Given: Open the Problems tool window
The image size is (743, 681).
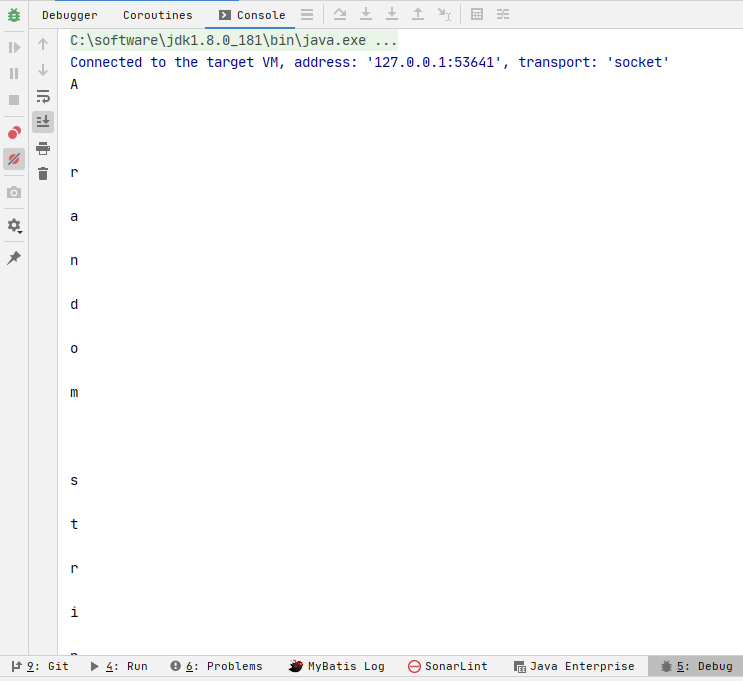Looking at the screenshot, I should pyautogui.click(x=216, y=666).
